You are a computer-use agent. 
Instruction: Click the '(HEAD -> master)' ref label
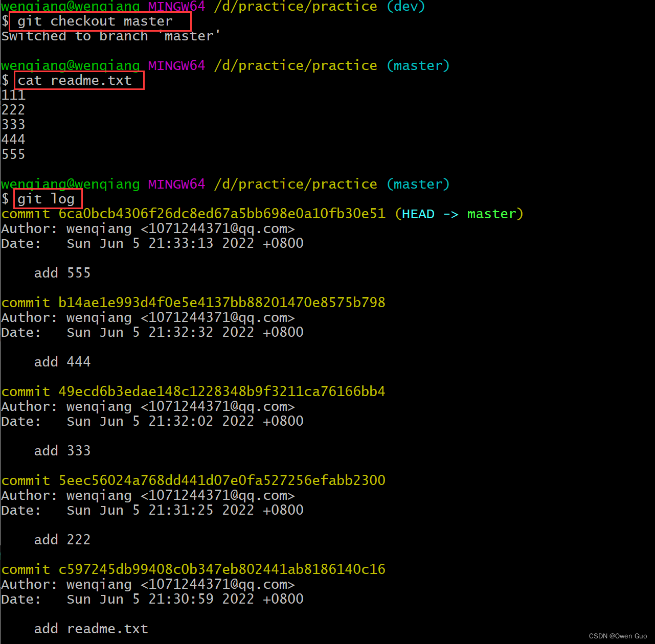coord(459,214)
